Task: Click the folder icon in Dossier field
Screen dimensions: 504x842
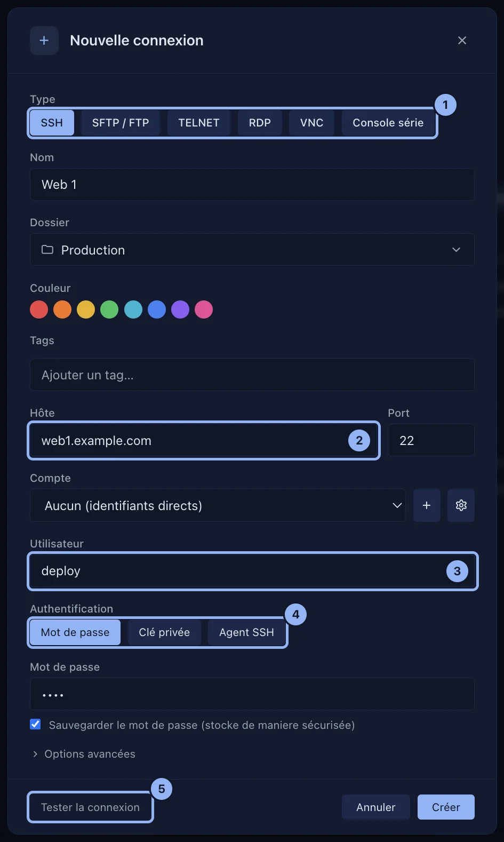Action: tap(47, 250)
